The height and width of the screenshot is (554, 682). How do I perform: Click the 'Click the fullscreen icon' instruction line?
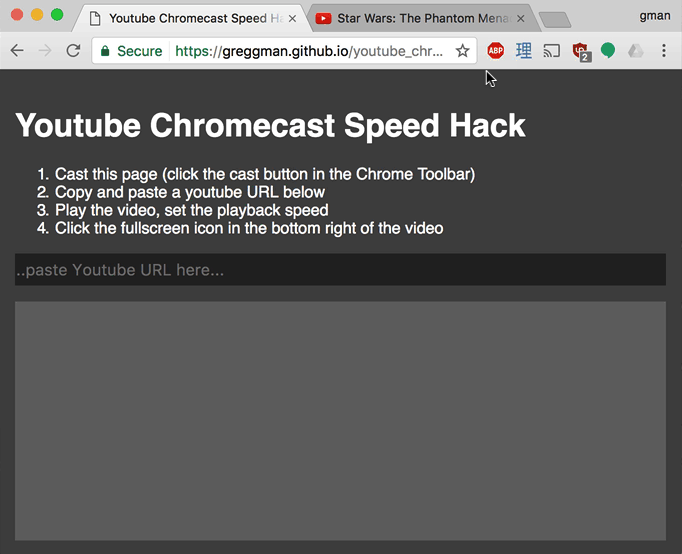click(x=249, y=228)
